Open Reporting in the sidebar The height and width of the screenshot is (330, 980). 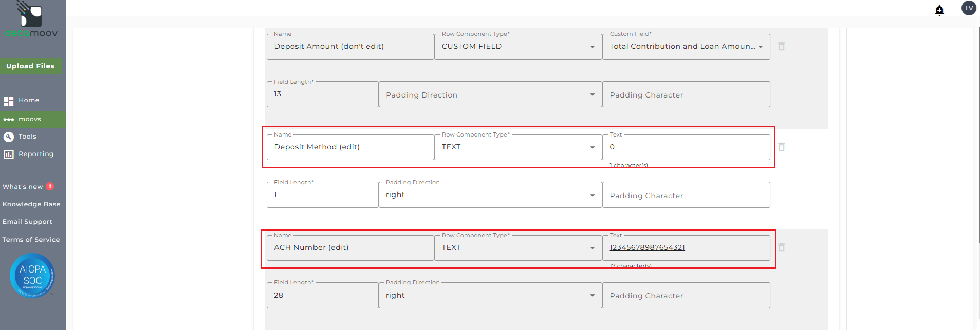pos(35,154)
